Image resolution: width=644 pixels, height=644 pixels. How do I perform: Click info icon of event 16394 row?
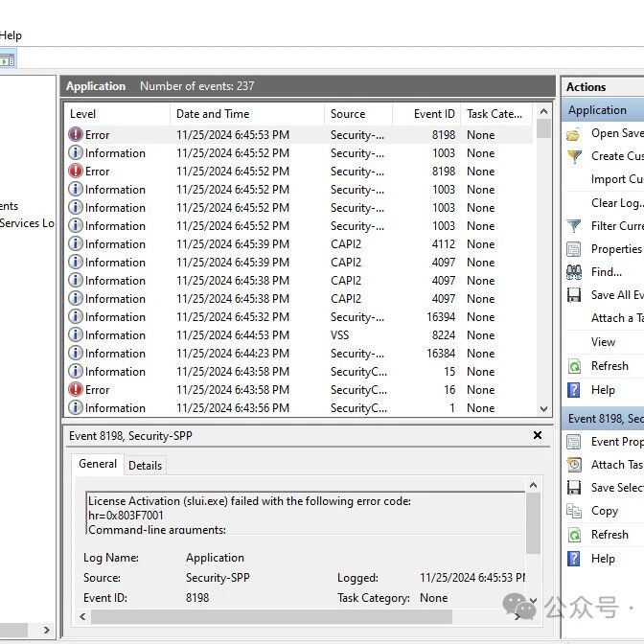(x=76, y=316)
